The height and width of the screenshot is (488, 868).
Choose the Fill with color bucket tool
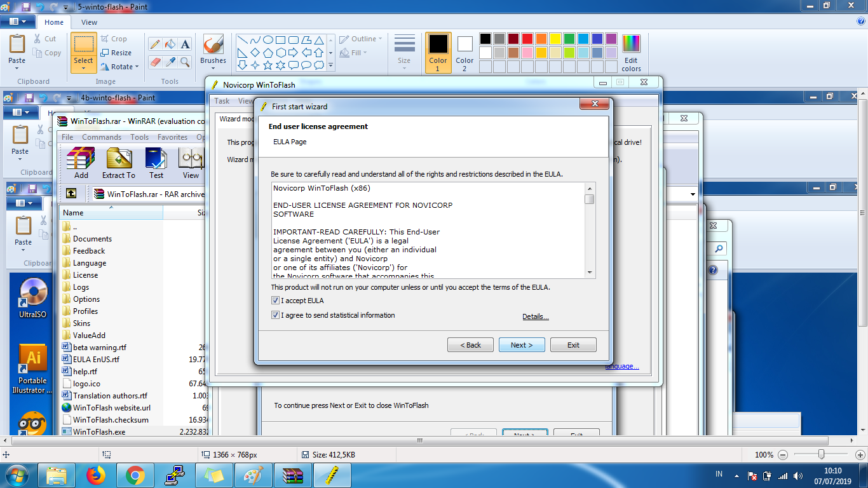pyautogui.click(x=170, y=44)
